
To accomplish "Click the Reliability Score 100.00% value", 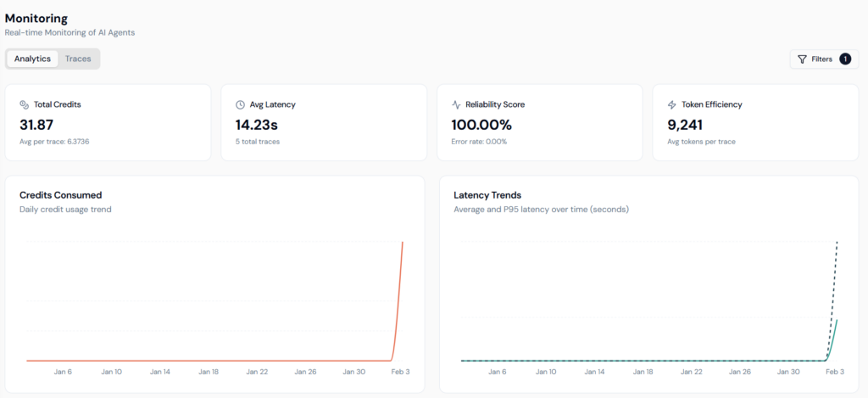I will (x=481, y=124).
